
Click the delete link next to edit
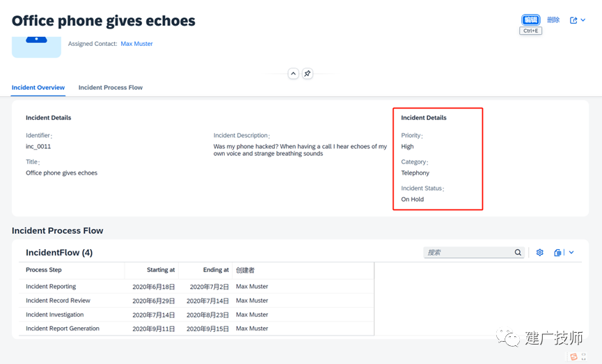coord(553,20)
